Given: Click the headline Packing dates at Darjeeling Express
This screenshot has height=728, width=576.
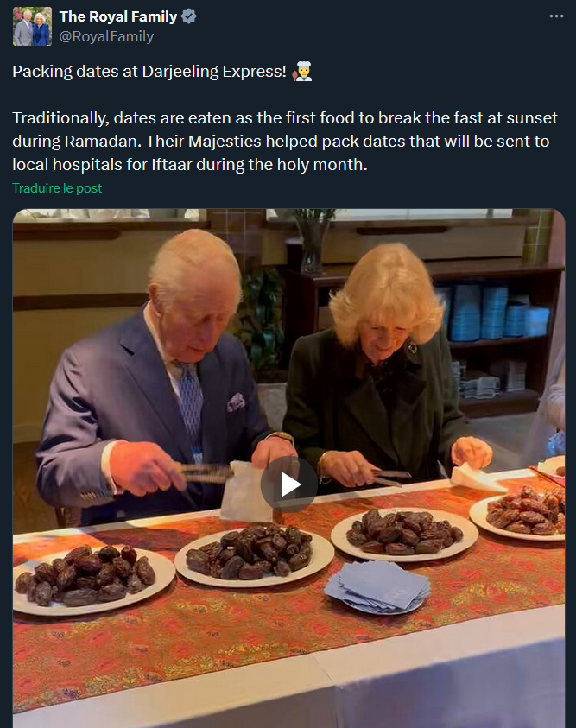Looking at the screenshot, I should 149,72.
